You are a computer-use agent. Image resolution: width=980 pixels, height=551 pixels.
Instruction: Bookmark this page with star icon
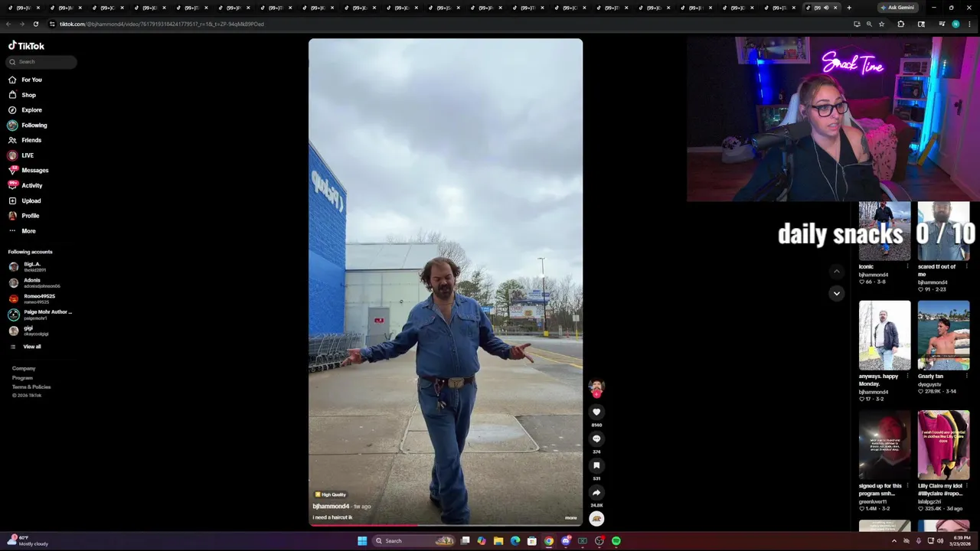881,24
